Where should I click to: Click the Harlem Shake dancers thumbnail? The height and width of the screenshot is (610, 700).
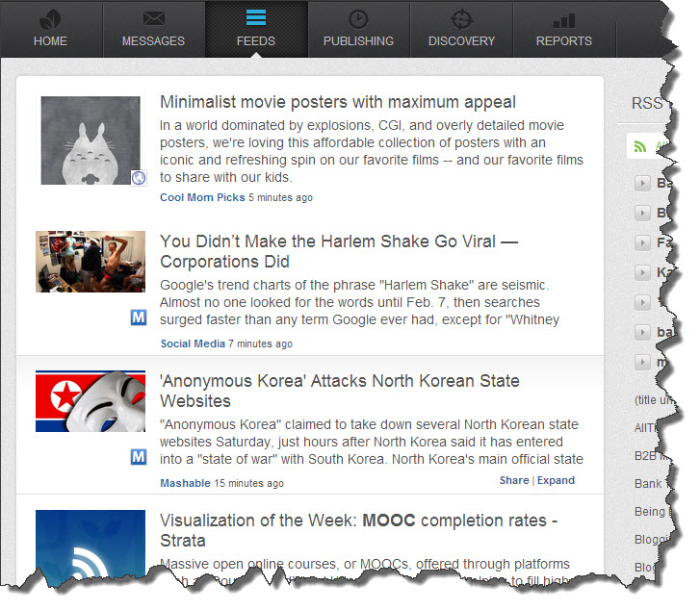[91, 262]
